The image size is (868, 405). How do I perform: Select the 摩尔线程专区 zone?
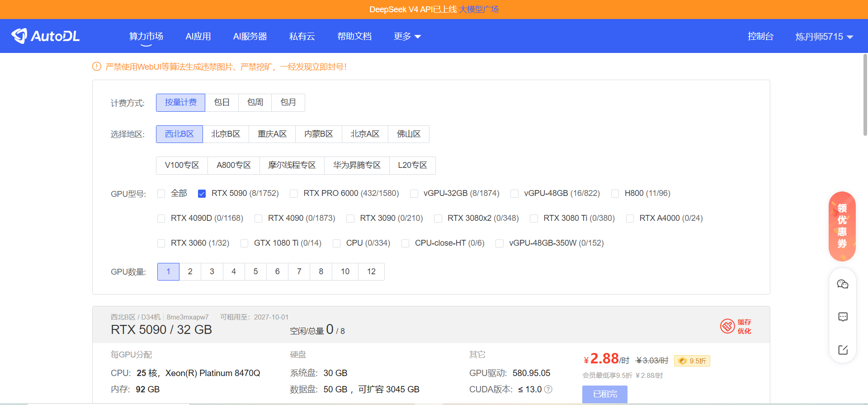click(x=292, y=166)
